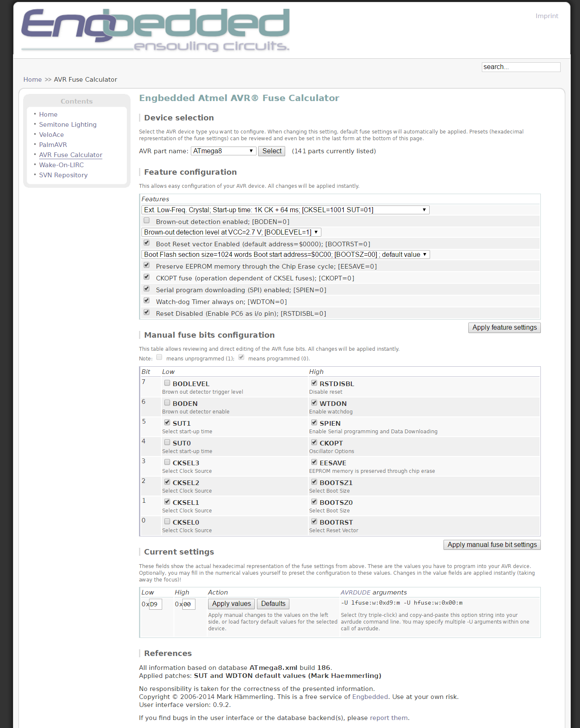Toggle RSTDISBL high fuse bit
The image size is (580, 728).
[314, 383]
